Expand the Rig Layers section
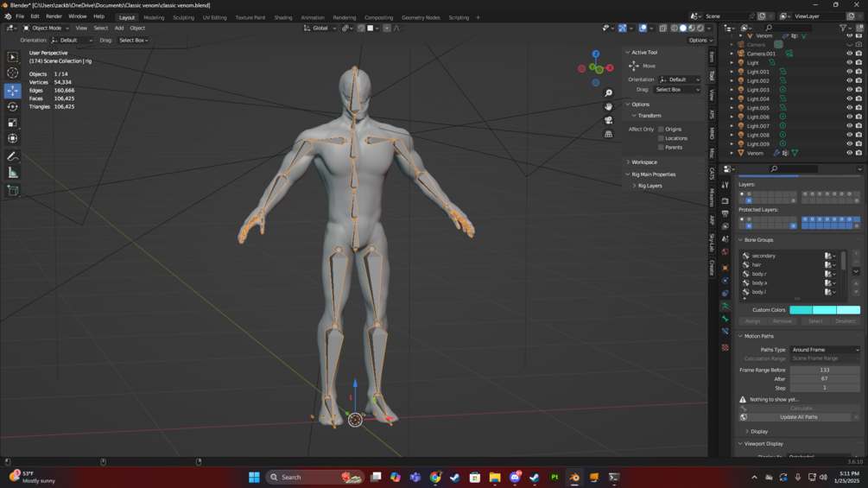 (649, 186)
